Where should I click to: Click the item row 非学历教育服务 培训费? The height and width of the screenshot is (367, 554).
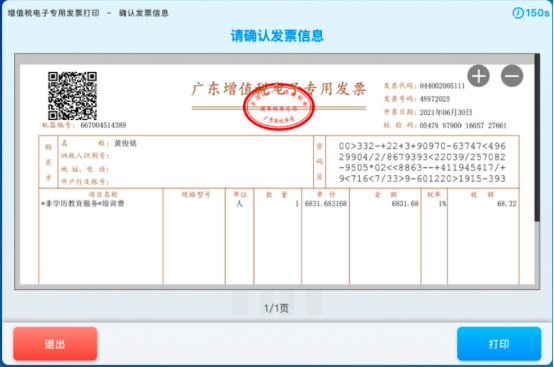[x=83, y=203]
